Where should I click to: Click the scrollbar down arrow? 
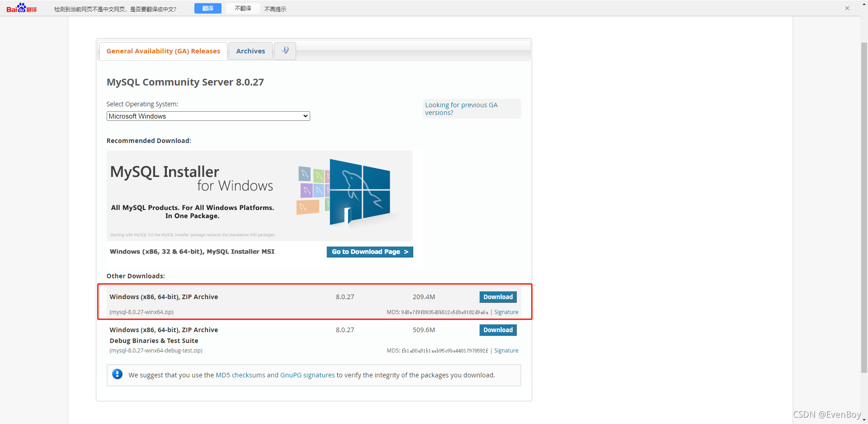pos(864,420)
